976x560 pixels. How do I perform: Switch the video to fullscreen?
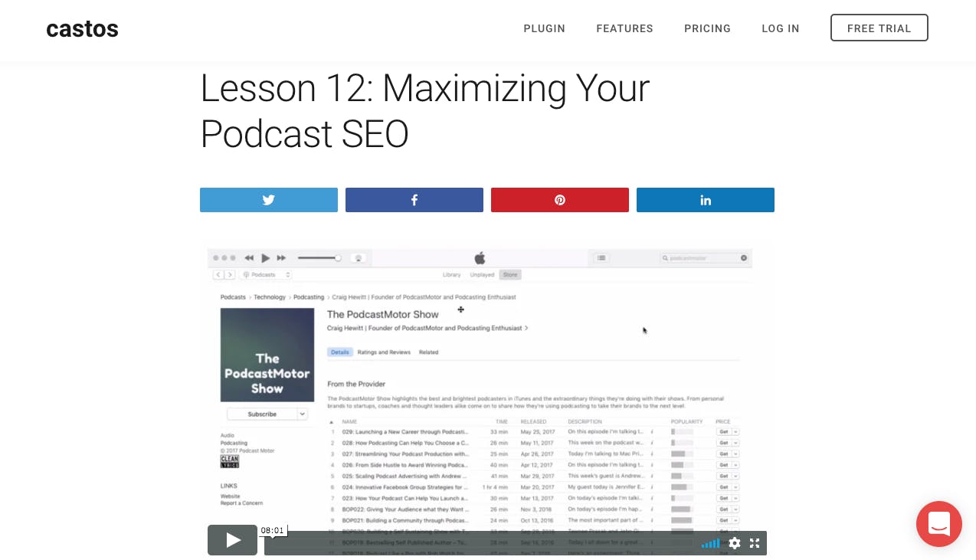coord(755,543)
